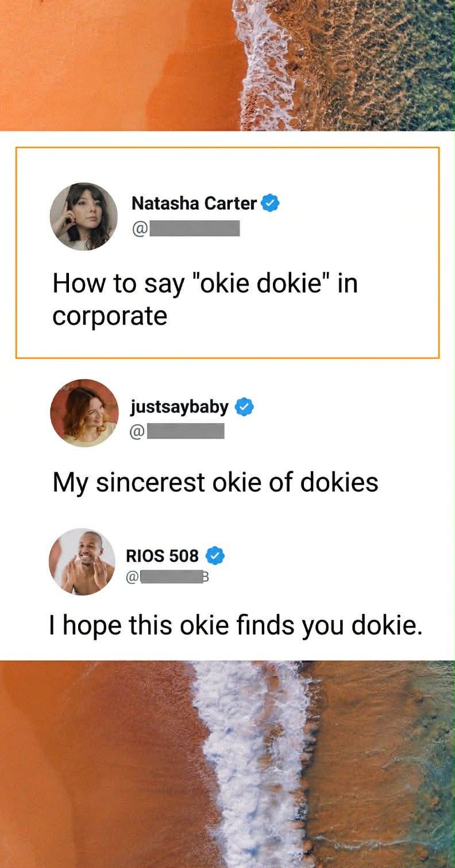Screen dimensions: 455x868
Task: Click the "I hope this okie finds you dokie" reply
Action: [236, 625]
